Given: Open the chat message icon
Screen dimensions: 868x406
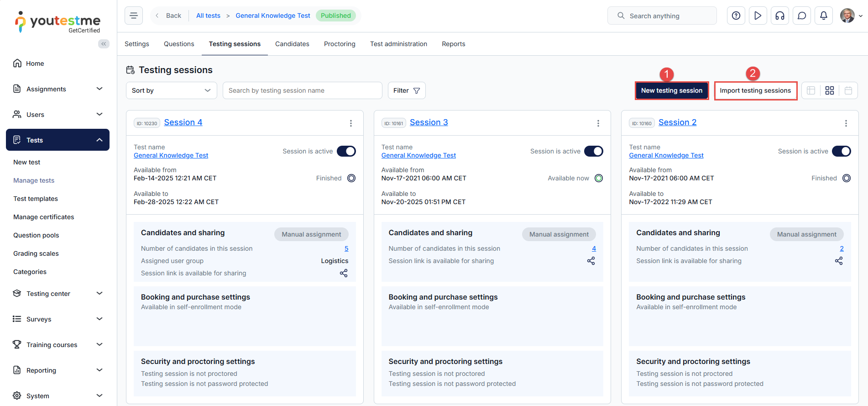Looking at the screenshot, I should (801, 16).
